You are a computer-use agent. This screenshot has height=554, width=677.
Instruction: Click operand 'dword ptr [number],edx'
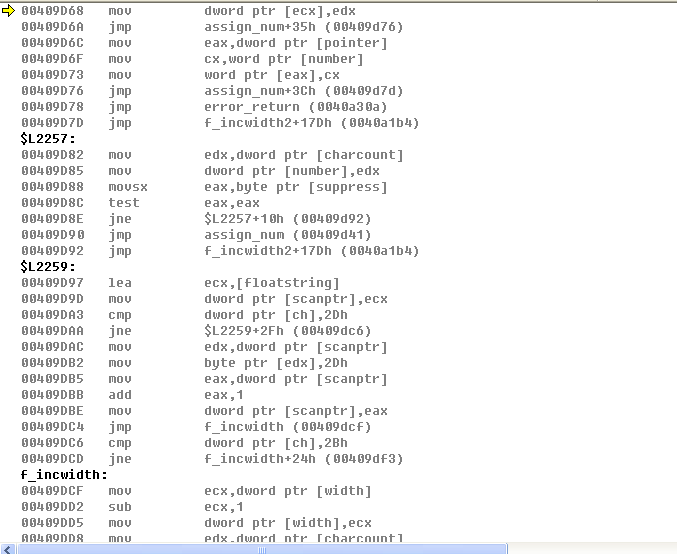point(292,171)
